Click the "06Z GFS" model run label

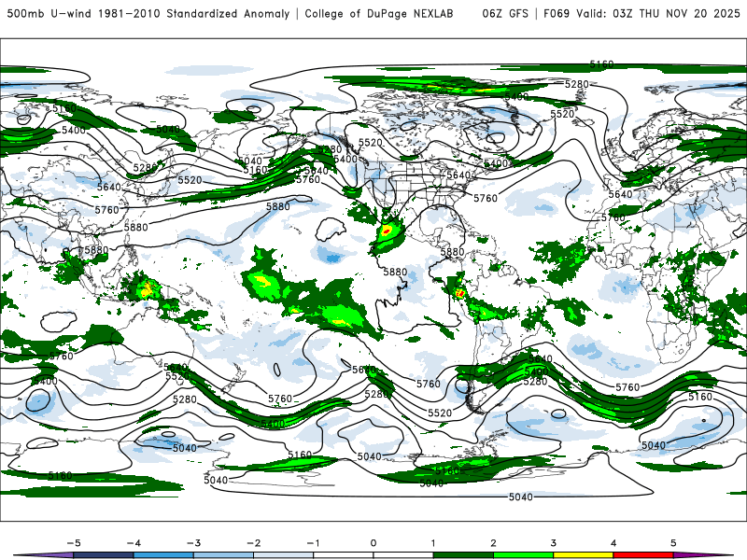pos(505,13)
